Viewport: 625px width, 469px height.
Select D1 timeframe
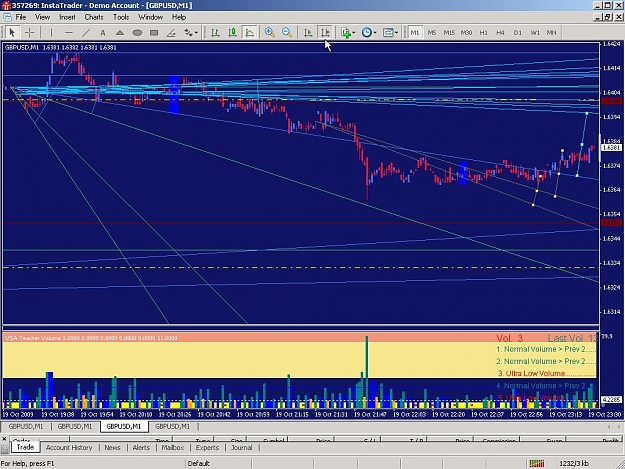click(517, 33)
